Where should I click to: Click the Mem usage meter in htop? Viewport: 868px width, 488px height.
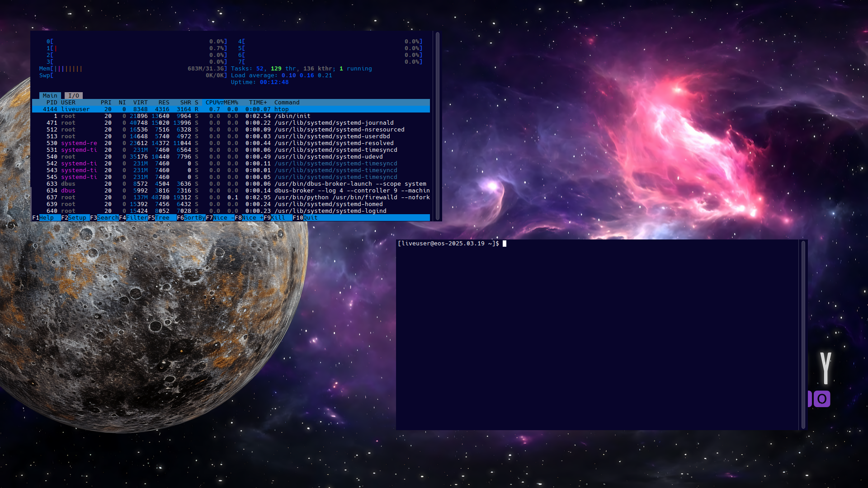coord(133,69)
